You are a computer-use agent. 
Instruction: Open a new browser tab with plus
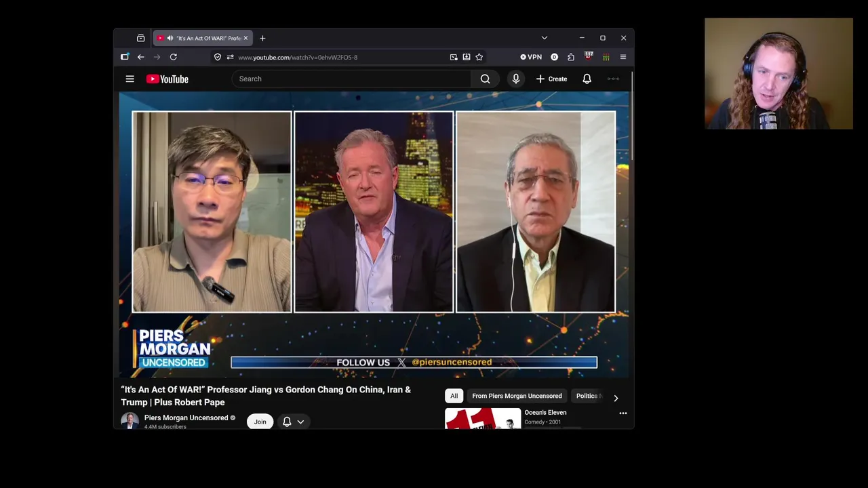tap(262, 38)
